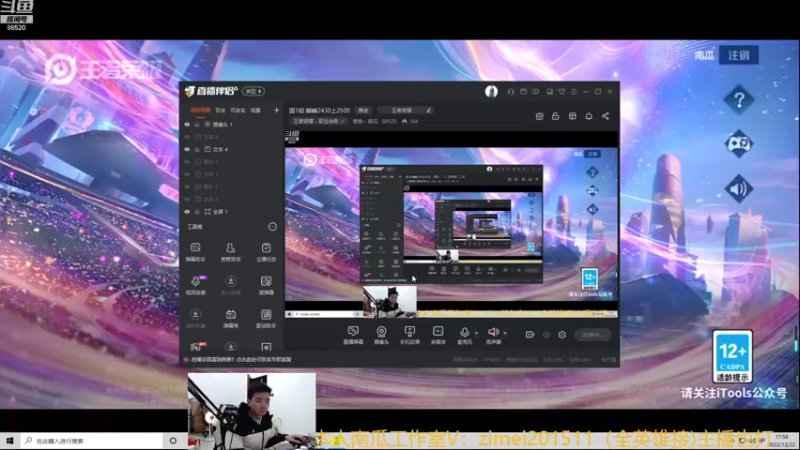Select first red scene tab
Viewport: 800px width, 450px height.
[x=201, y=110]
